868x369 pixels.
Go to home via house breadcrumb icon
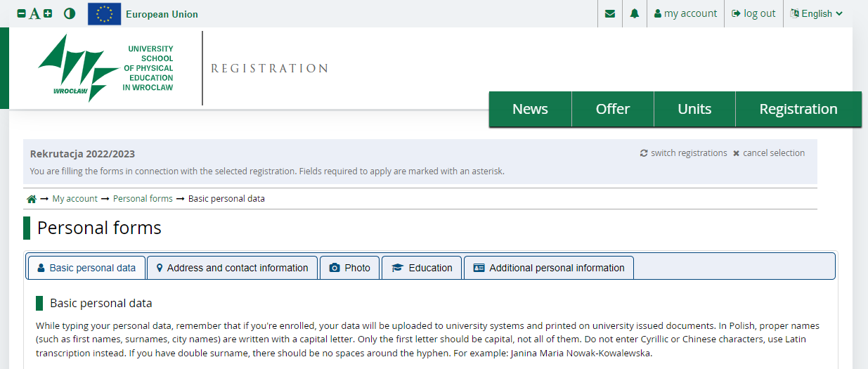(31, 199)
